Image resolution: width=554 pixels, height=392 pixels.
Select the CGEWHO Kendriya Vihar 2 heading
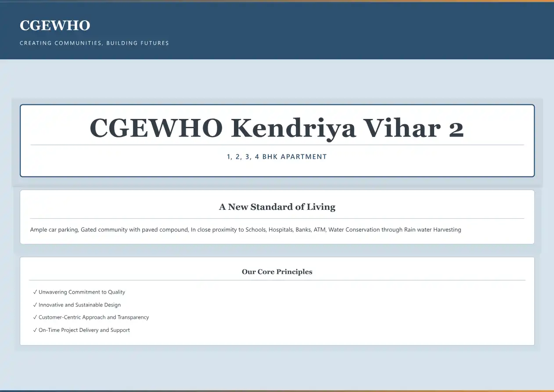[277, 128]
